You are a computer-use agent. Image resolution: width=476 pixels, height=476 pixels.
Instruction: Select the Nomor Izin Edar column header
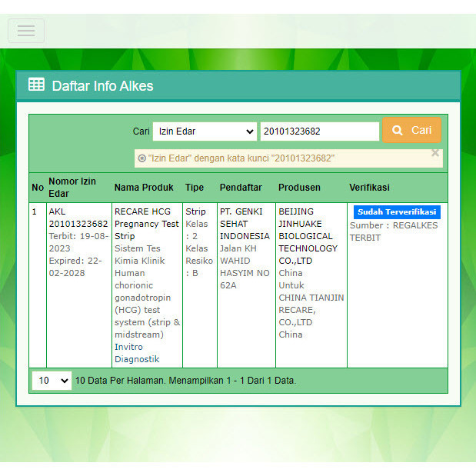pos(72,187)
